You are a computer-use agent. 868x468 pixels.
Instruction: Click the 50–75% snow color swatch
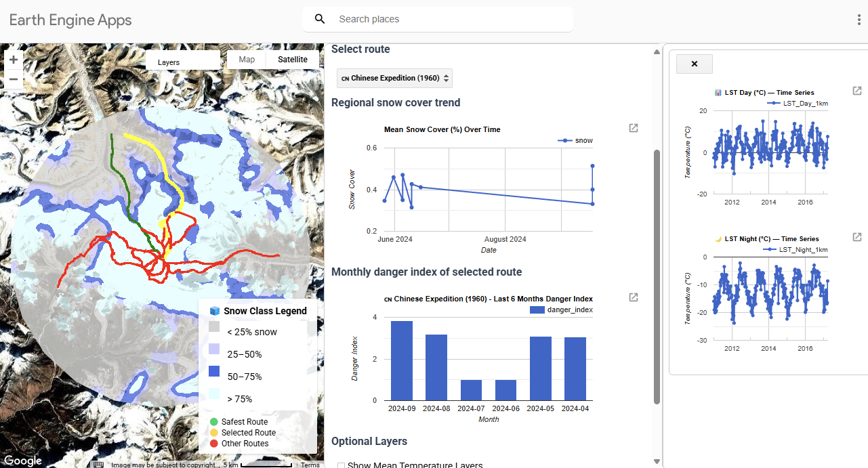click(x=214, y=371)
